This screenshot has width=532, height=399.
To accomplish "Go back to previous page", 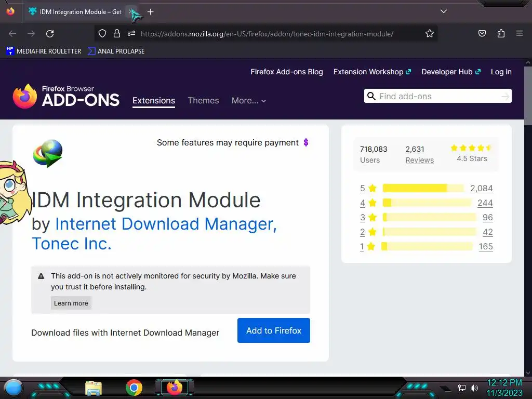I will (x=12, y=34).
